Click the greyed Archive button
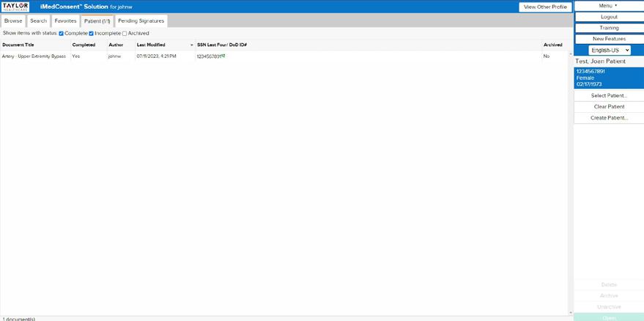Screen dimensions: 644x321 coord(609,295)
